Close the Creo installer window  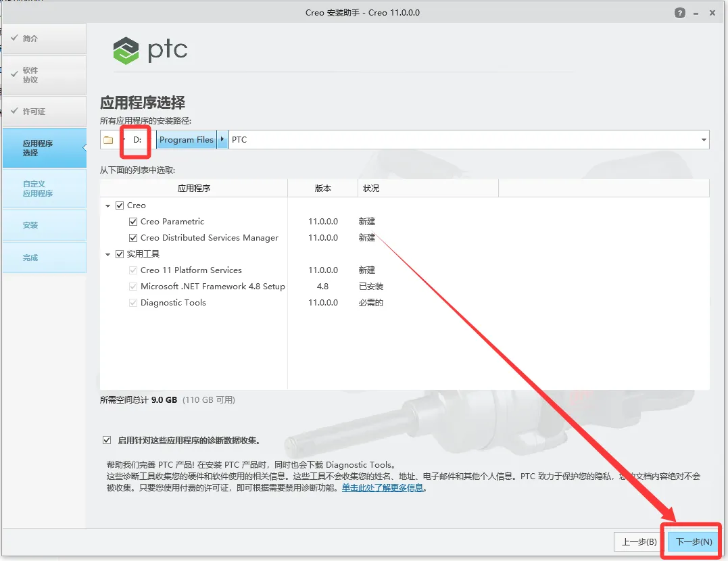pyautogui.click(x=712, y=13)
